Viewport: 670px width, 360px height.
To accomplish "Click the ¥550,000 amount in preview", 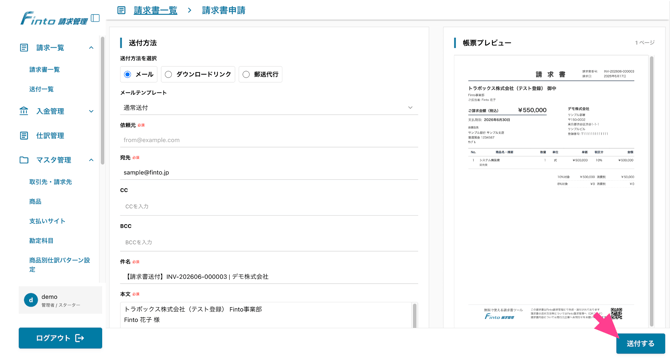I will click(x=532, y=110).
